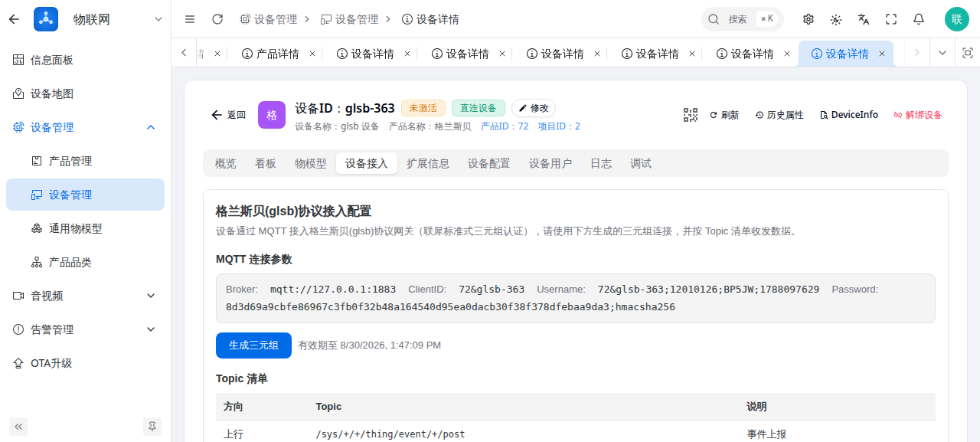Switch to the 物模型 tab
This screenshot has width=980, height=442.
click(x=311, y=163)
